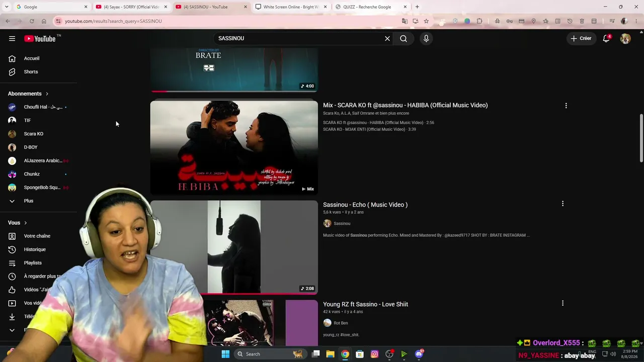The image size is (644, 362).
Task: Open the Créer button
Action: tap(581, 38)
